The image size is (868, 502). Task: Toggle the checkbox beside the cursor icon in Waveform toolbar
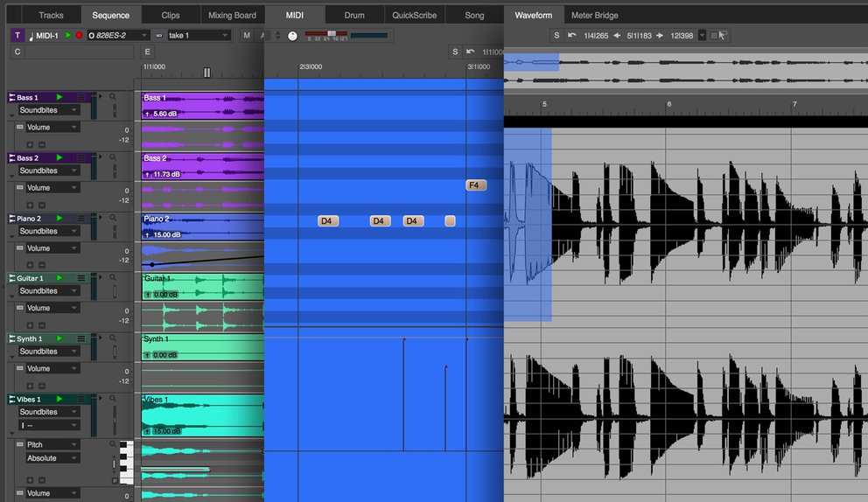pos(713,36)
